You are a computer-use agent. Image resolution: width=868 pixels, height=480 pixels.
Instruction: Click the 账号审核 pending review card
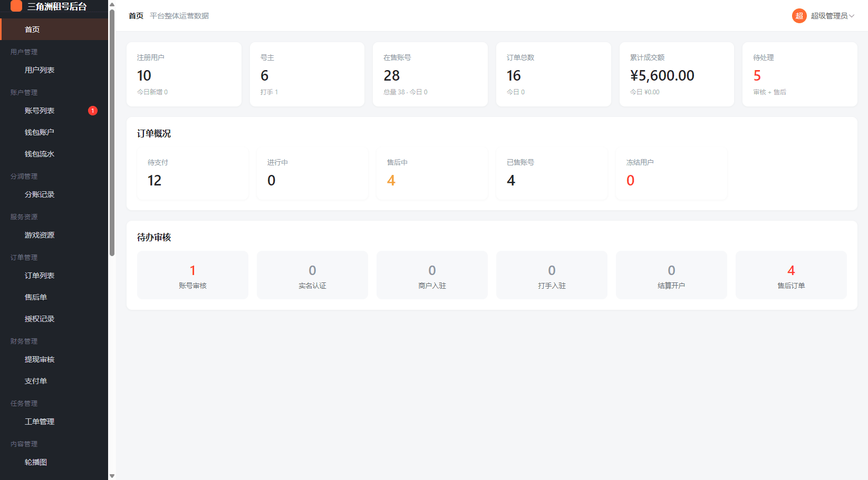click(x=192, y=275)
